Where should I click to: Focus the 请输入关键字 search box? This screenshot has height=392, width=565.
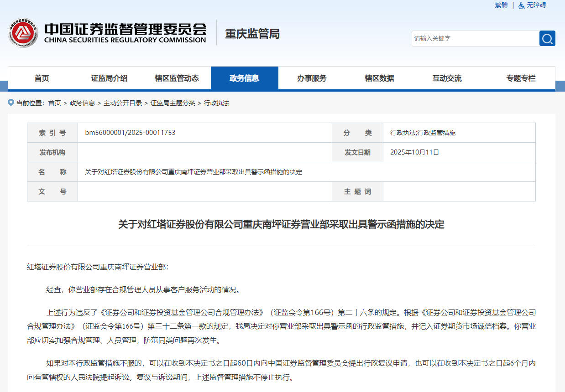tap(475, 39)
